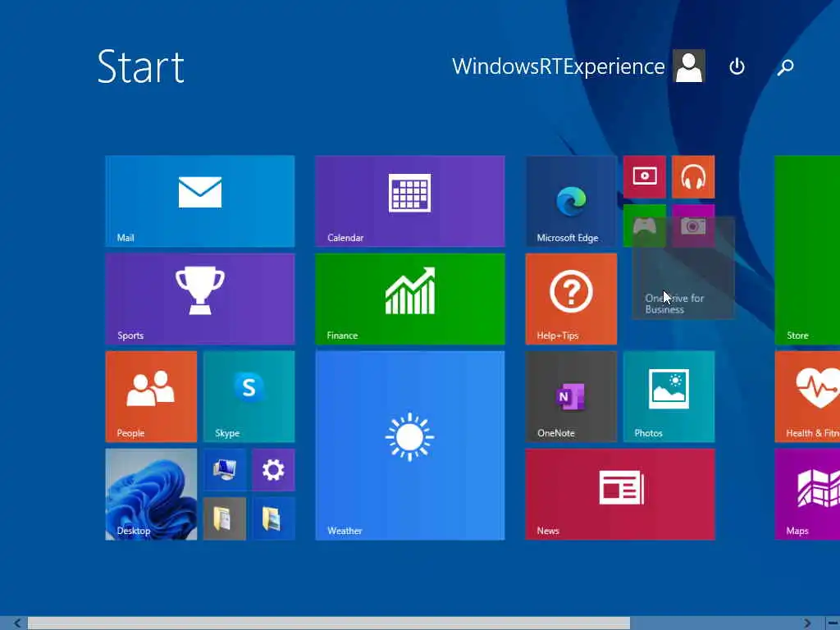Screen dimensions: 840x630
Task: Open the small Games controller tile
Action: pos(645,226)
